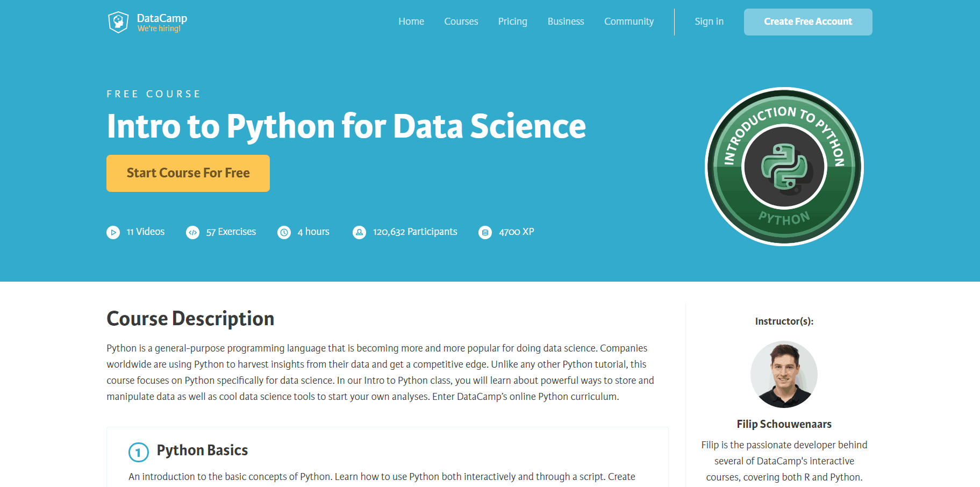This screenshot has height=487, width=980.
Task: Click Start Course For Free button
Action: click(188, 173)
